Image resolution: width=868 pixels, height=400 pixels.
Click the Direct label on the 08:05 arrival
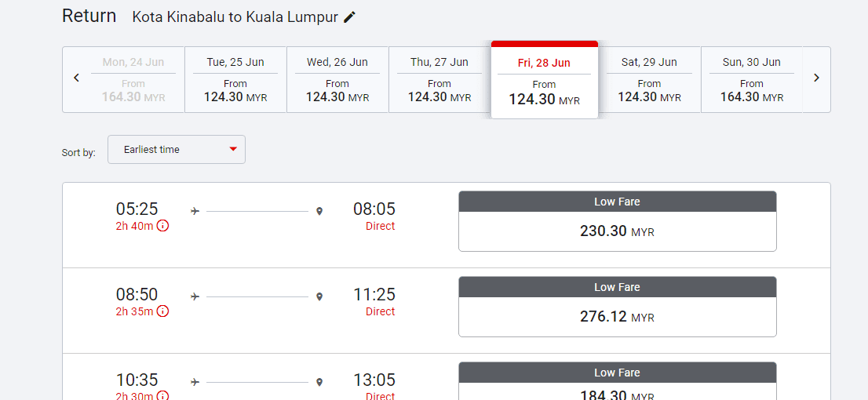click(381, 226)
